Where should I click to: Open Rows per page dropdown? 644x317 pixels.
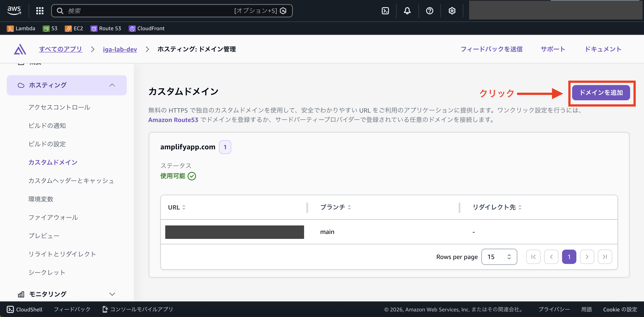499,257
